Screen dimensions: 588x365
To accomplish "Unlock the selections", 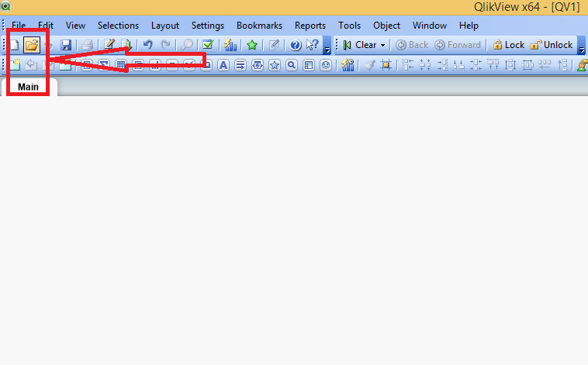I will point(552,45).
